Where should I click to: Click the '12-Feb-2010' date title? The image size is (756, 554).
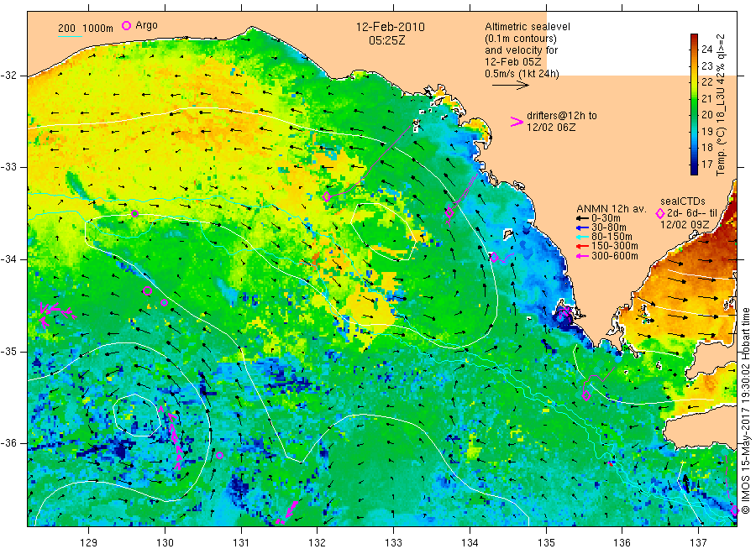coord(390,27)
